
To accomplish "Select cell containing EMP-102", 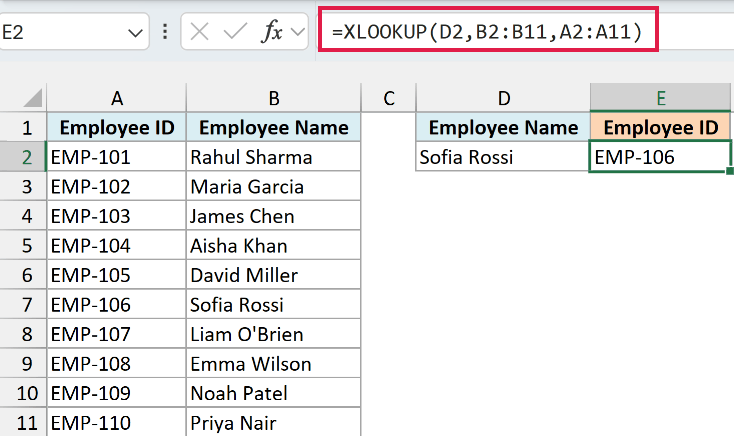I will [x=117, y=186].
